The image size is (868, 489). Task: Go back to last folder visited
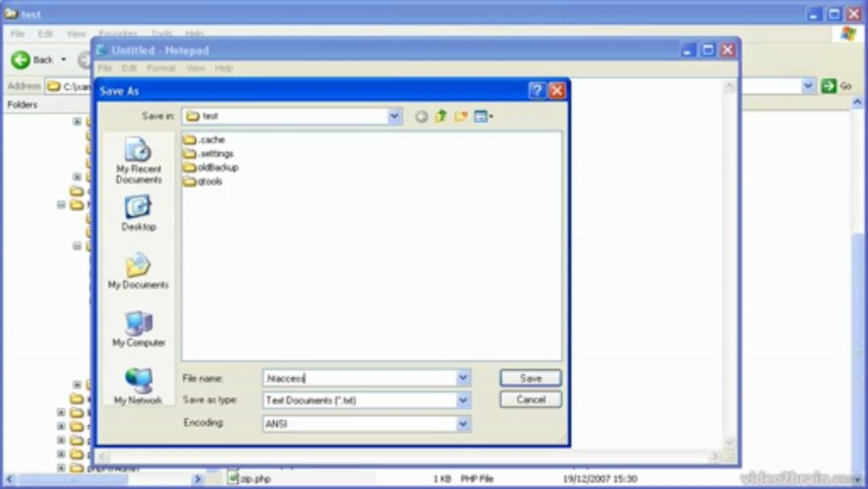click(x=421, y=117)
